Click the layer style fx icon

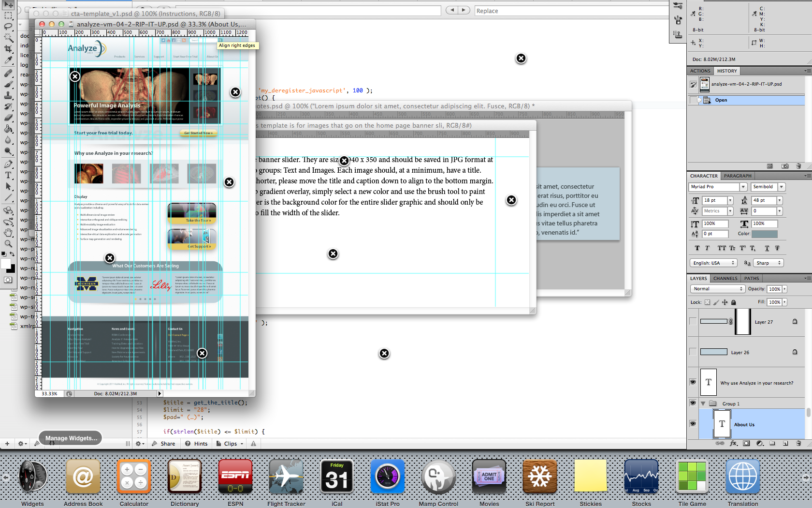[x=733, y=443]
